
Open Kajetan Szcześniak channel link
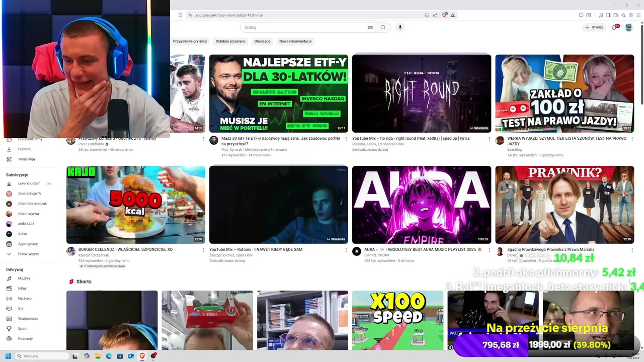(x=94, y=255)
